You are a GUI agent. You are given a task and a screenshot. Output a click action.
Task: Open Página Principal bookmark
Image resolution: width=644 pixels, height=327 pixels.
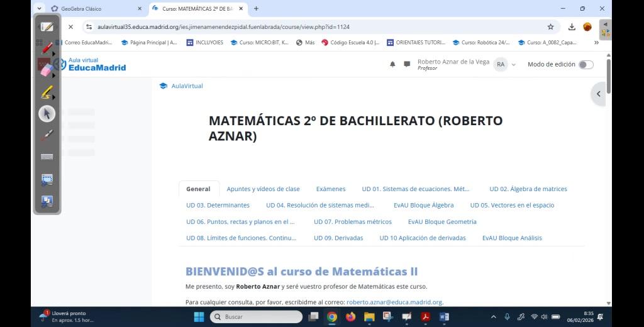(149, 42)
